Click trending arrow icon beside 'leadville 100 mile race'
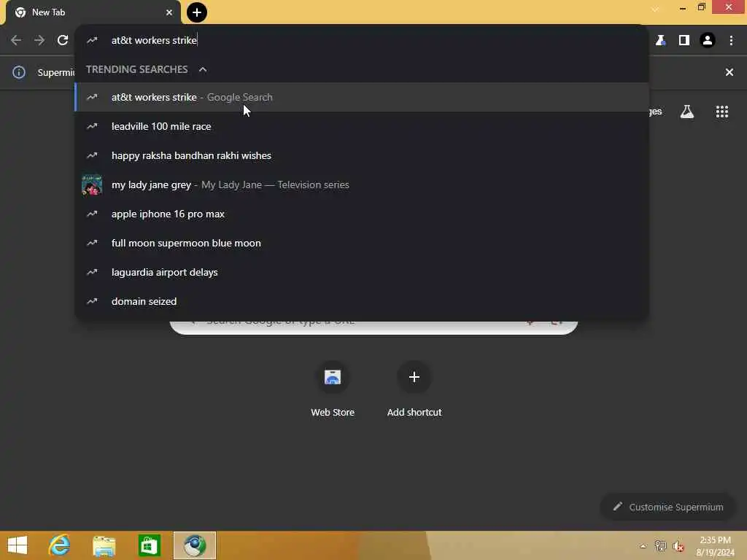Screen dimensions: 747x560 coord(92,126)
